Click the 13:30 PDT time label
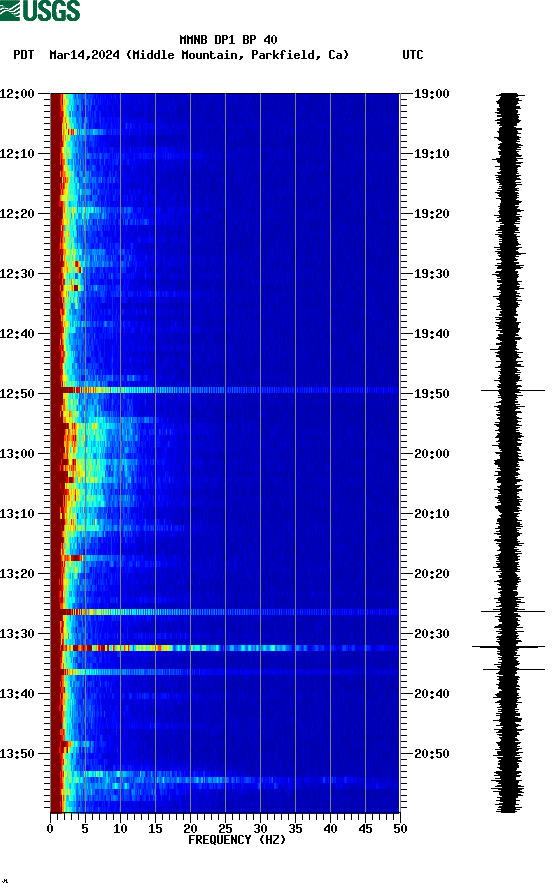Image resolution: width=552 pixels, height=892 pixels. [x=17, y=634]
